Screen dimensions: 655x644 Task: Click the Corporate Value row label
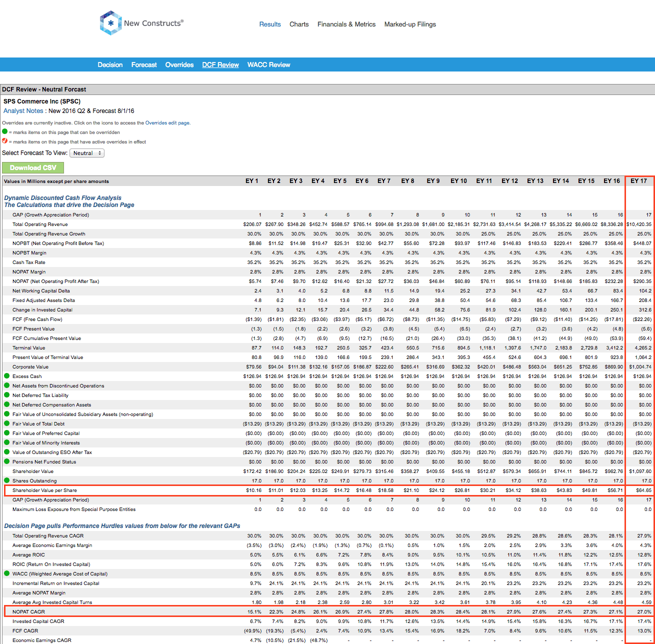[x=30, y=367]
